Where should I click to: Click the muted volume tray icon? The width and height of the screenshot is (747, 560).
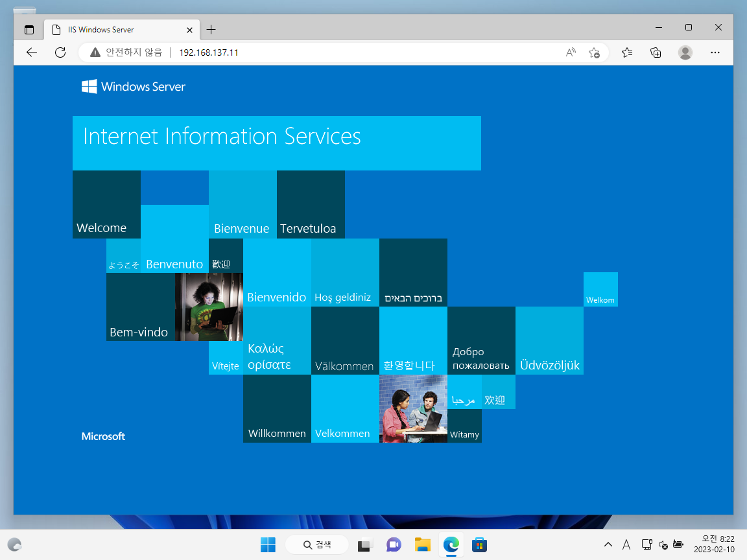coord(663,544)
